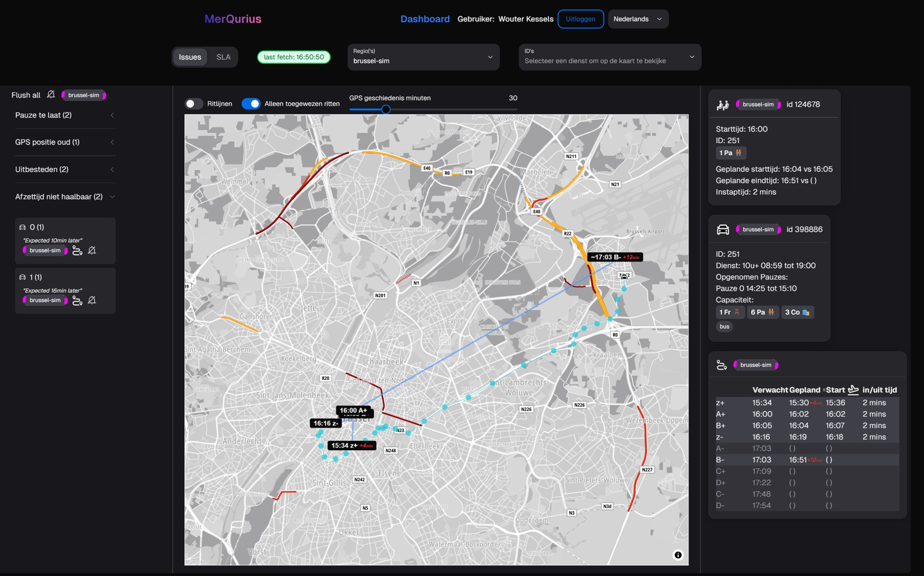Click the Flush all button
This screenshot has height=576, width=924.
[x=26, y=95]
